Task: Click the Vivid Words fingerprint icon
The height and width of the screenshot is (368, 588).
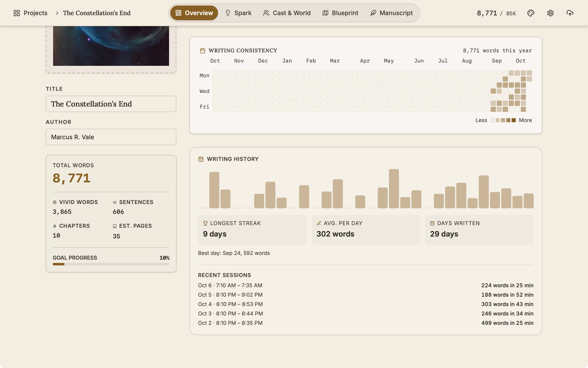Action: pos(55,202)
